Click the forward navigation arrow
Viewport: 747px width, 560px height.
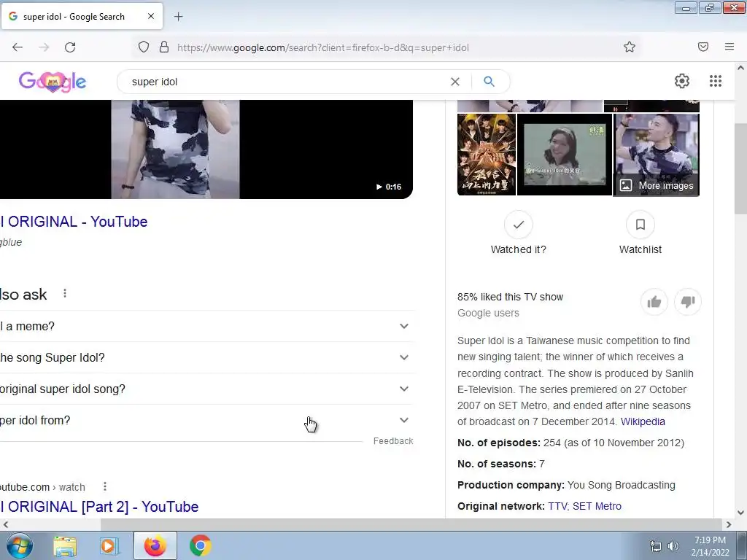point(44,47)
